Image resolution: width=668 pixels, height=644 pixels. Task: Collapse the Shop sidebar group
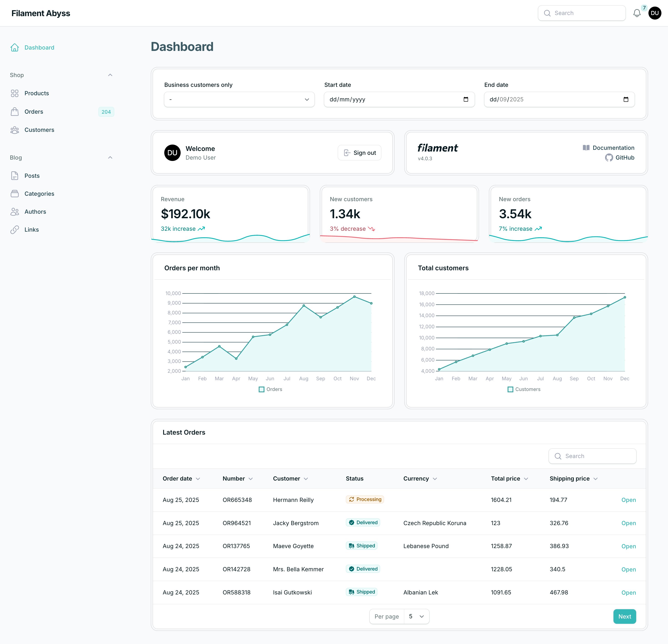tap(110, 75)
